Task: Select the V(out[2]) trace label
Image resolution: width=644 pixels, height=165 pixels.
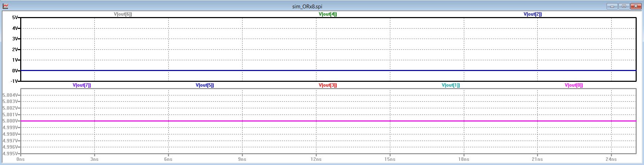Action: (x=533, y=14)
